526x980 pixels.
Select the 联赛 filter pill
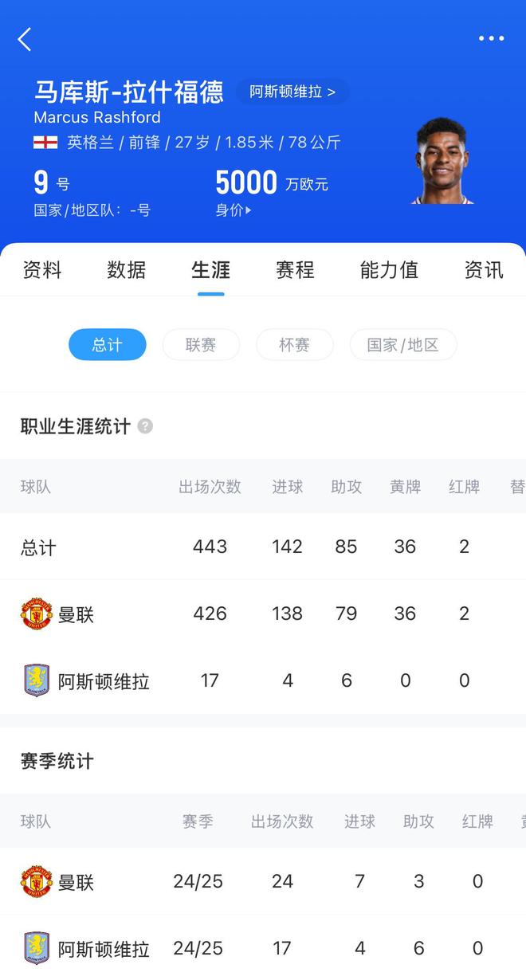201,345
